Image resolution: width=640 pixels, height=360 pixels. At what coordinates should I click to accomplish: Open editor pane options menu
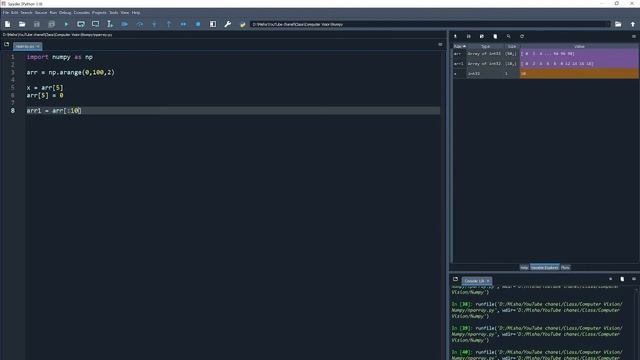tap(440, 44)
